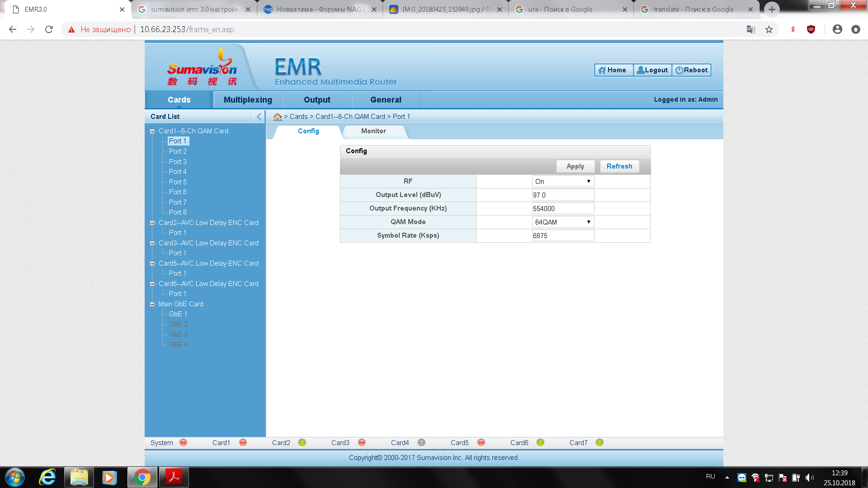Screen dimensions: 868x488
Task: Click the translate page icon
Action: coord(751,29)
